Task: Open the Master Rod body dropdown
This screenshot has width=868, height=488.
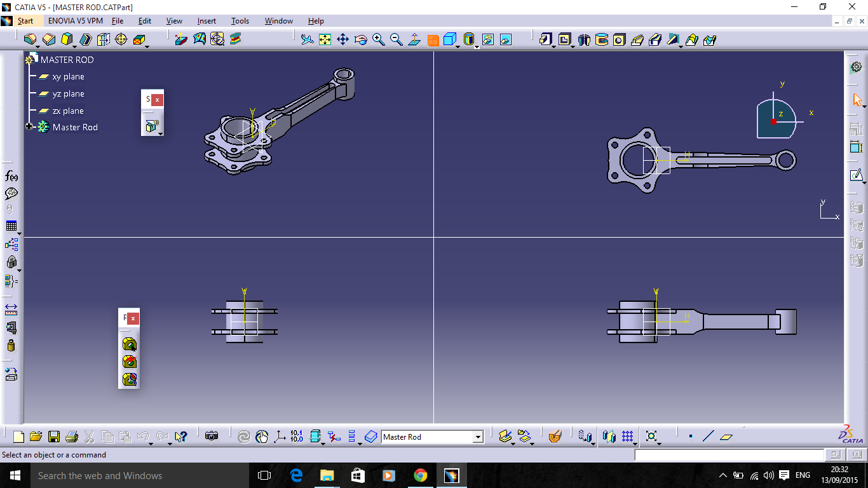Action: 478,437
